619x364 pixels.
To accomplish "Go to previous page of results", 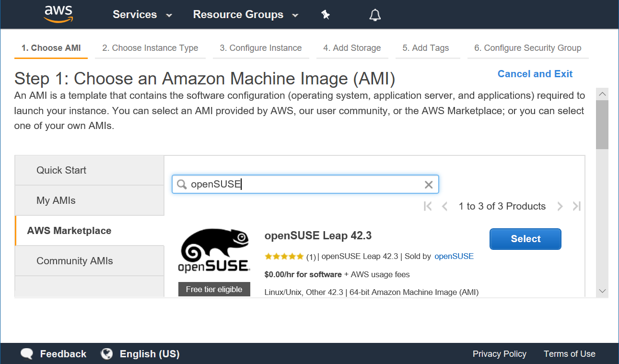I will (444, 206).
